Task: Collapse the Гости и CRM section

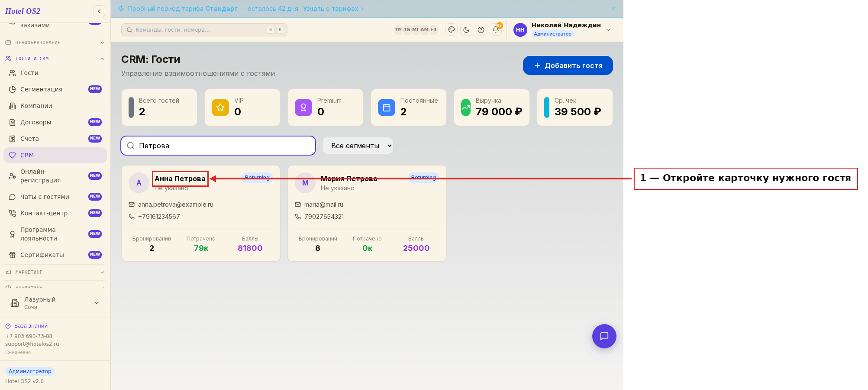Action: pos(55,58)
